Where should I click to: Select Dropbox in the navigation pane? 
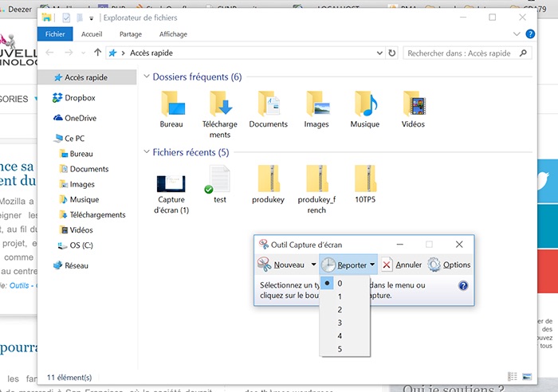[80, 98]
